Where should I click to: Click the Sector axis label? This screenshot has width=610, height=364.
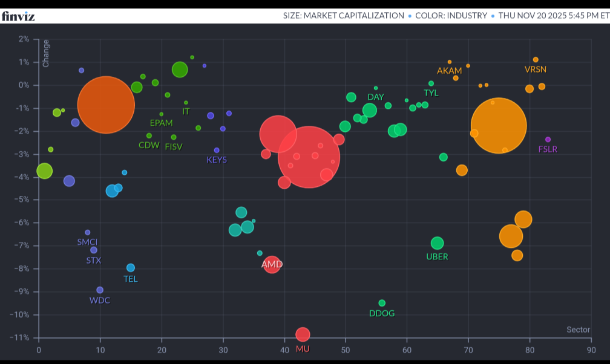tap(578, 330)
